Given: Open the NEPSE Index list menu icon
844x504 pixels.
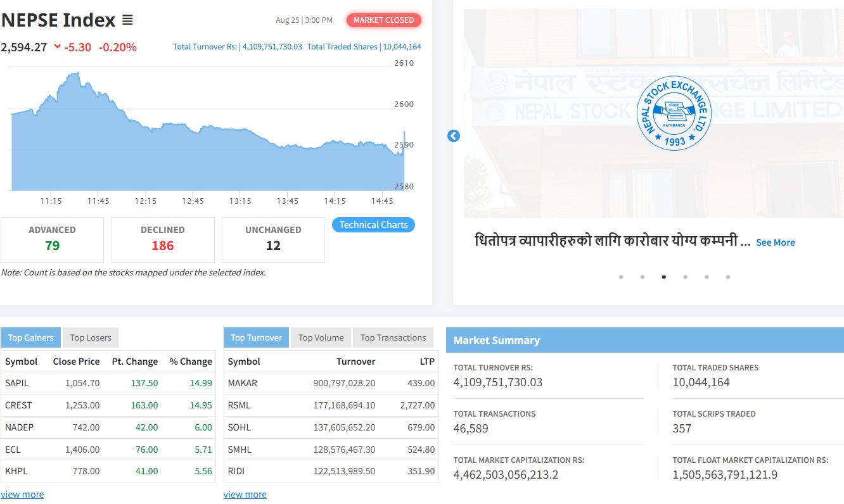Looking at the screenshot, I should click(x=127, y=20).
